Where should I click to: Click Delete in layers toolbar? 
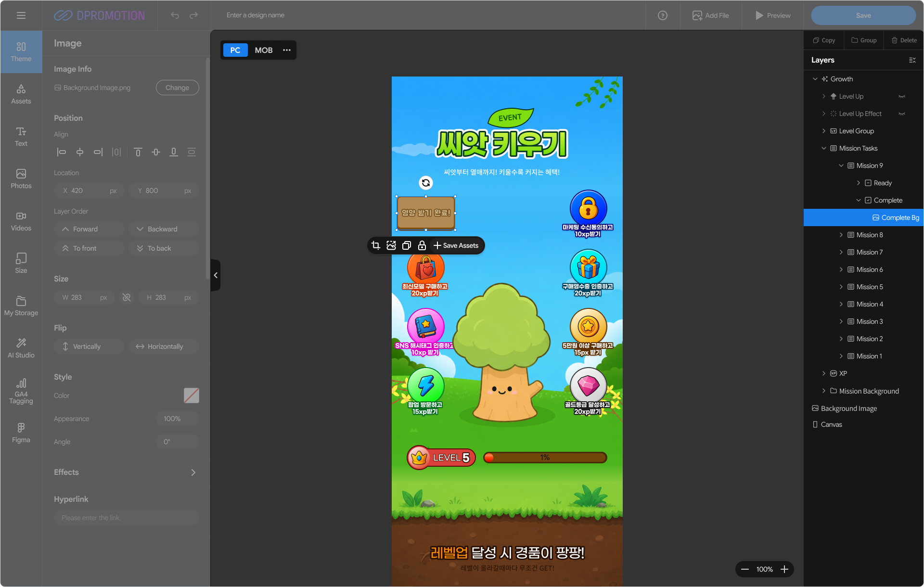[904, 40]
